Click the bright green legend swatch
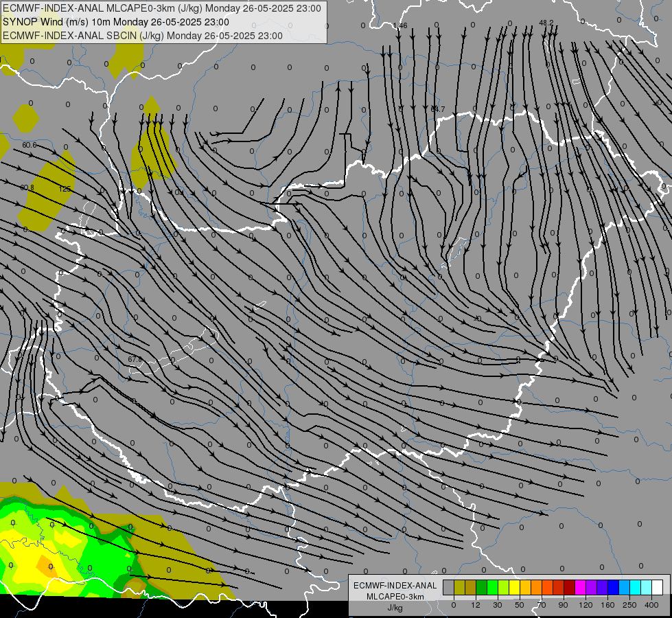The image size is (672, 618). click(x=493, y=587)
